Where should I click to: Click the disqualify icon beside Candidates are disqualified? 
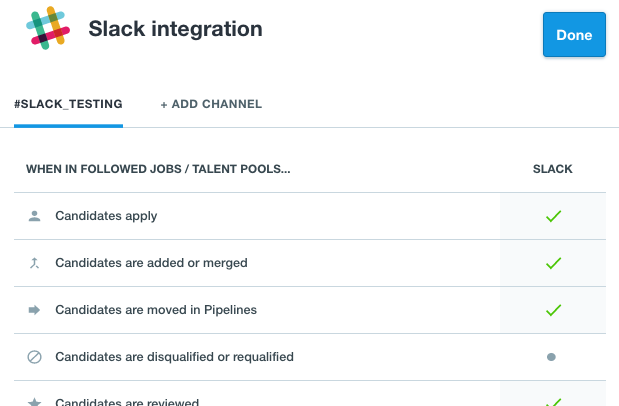[x=34, y=357]
